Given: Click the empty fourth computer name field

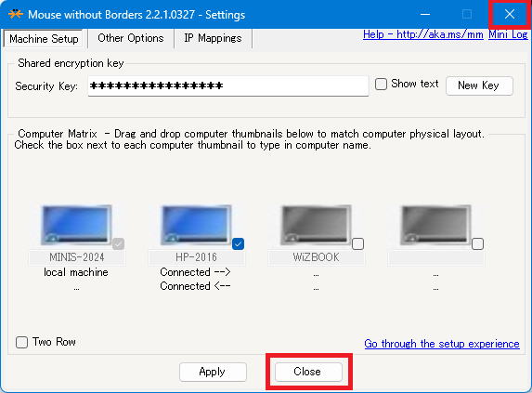Looking at the screenshot, I should click(436, 257).
